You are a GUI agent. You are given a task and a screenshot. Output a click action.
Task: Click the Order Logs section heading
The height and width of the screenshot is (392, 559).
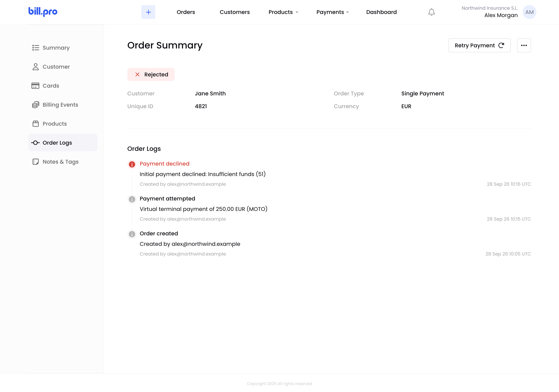pos(144,149)
